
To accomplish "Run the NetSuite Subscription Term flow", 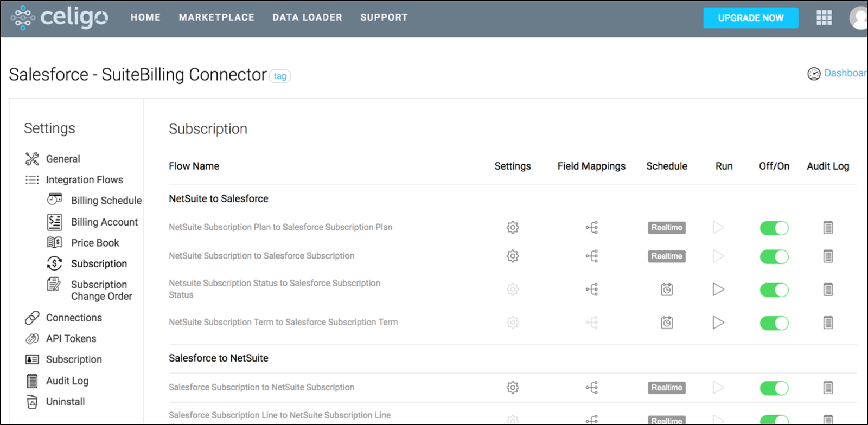I will coord(718,323).
